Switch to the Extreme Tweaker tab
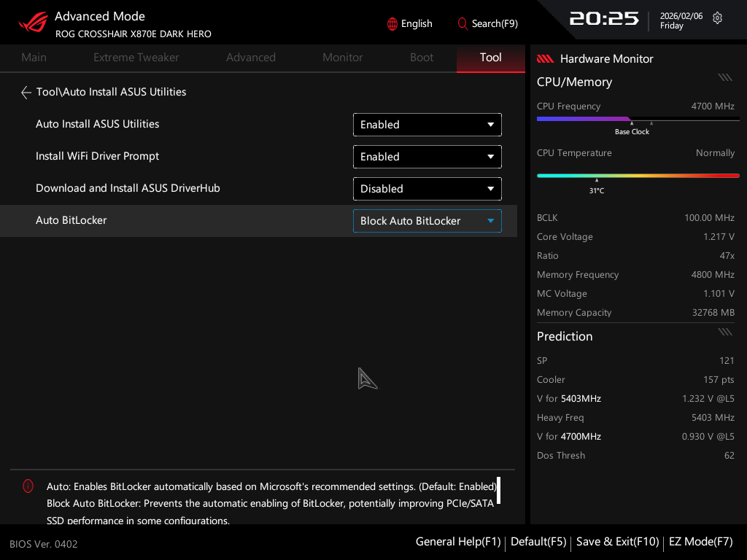Viewport: 747px width, 560px height. tap(136, 58)
